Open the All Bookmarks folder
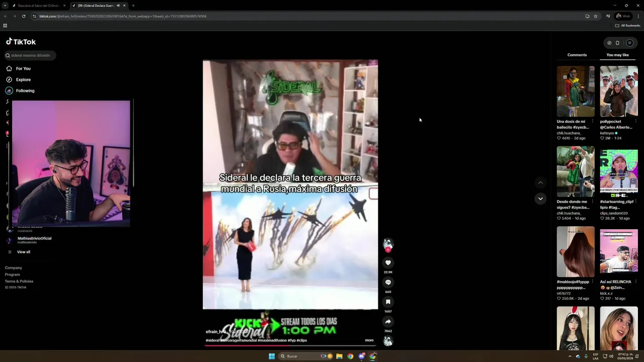 pyautogui.click(x=628, y=26)
